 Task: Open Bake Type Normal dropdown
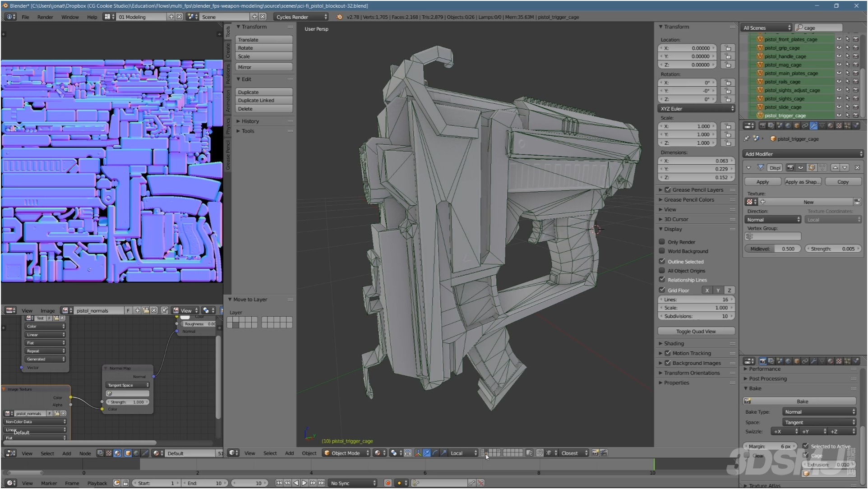click(818, 412)
